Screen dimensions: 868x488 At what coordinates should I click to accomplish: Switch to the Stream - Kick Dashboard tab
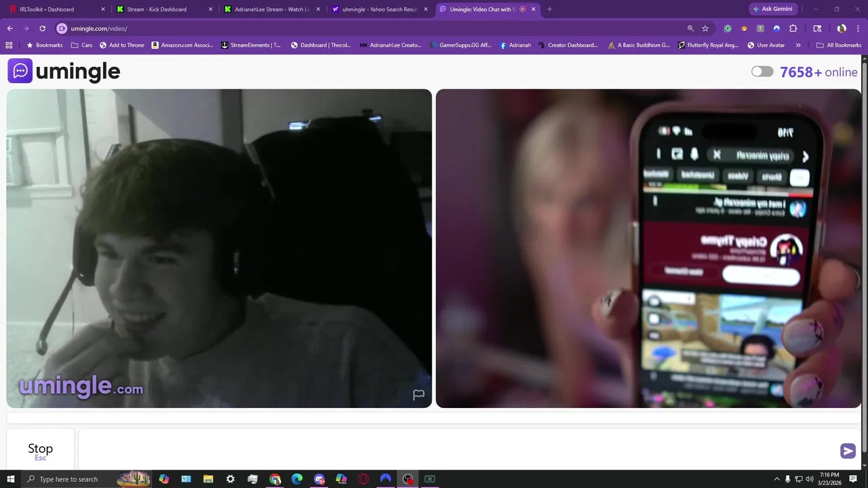[x=163, y=9]
